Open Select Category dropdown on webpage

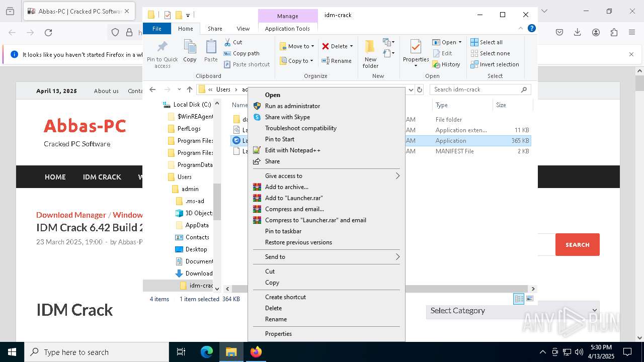click(x=513, y=311)
